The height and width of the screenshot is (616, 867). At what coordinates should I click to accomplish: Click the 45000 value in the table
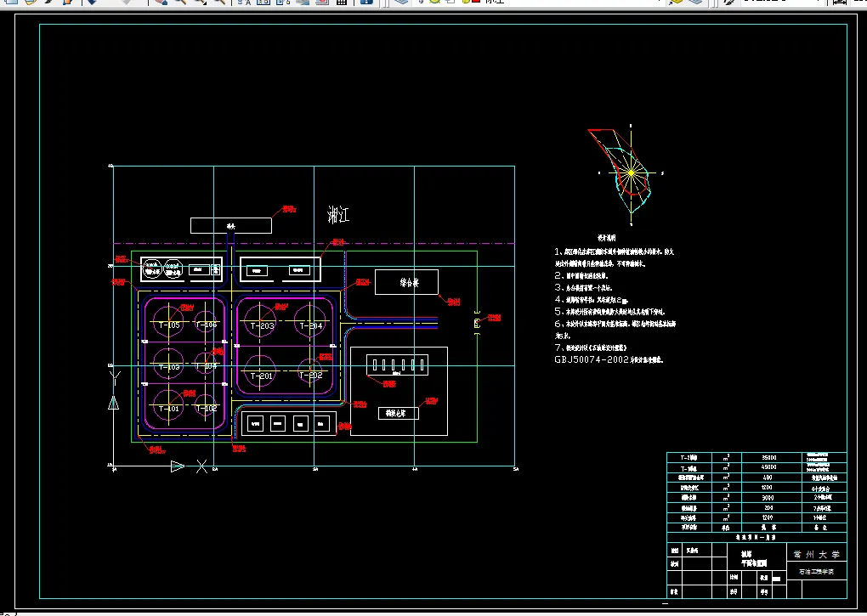[768, 467]
